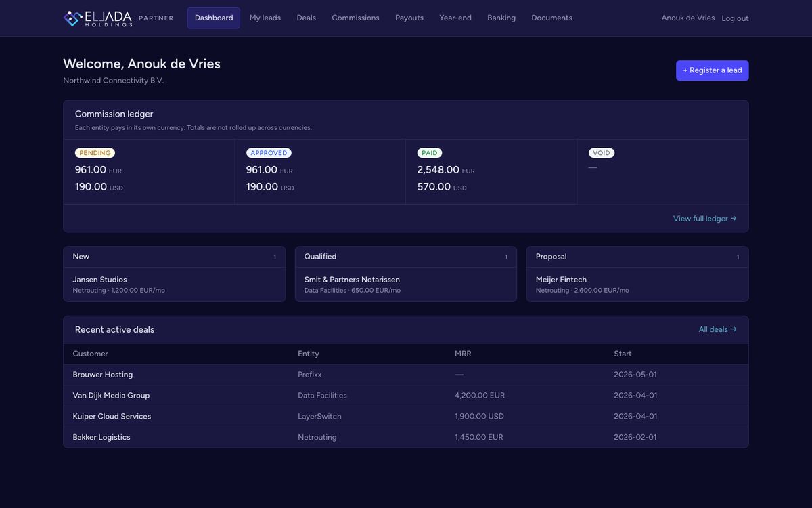Click the 2026-05-01 start date
The width and height of the screenshot is (812, 508).
635,375
